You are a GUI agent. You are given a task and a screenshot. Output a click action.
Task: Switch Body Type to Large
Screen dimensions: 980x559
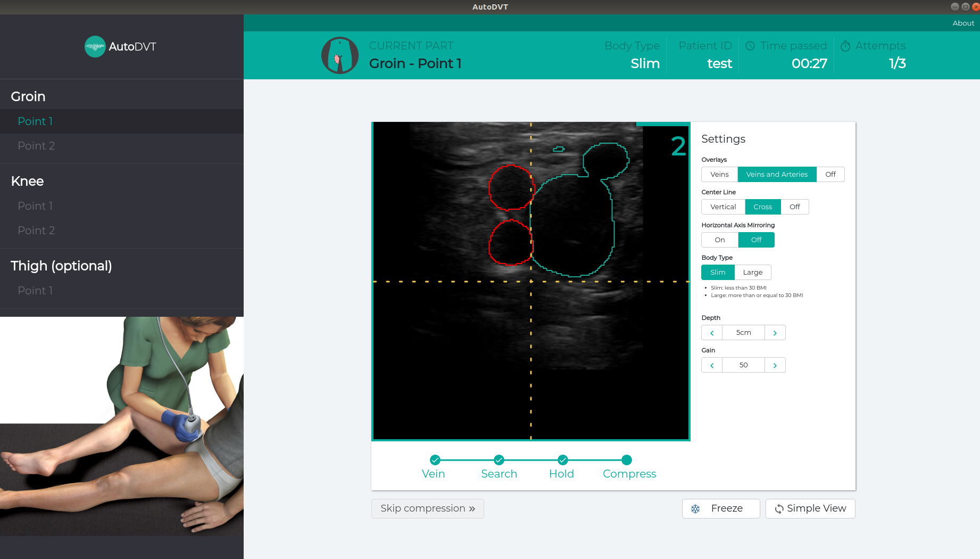click(x=752, y=273)
